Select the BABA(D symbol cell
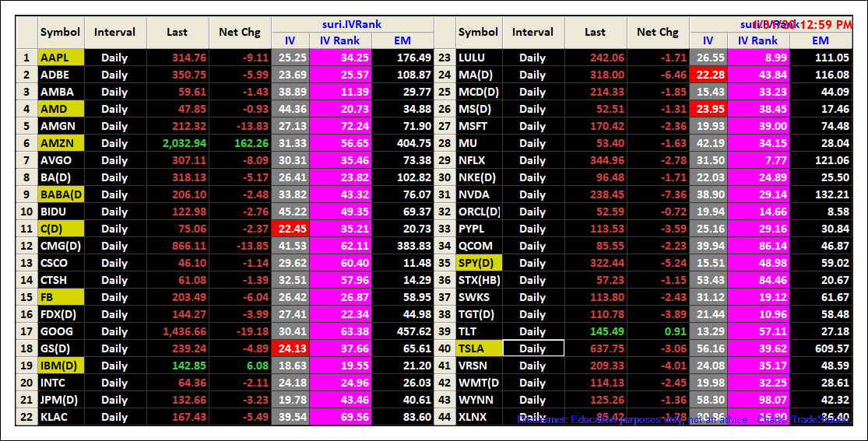 click(x=61, y=194)
